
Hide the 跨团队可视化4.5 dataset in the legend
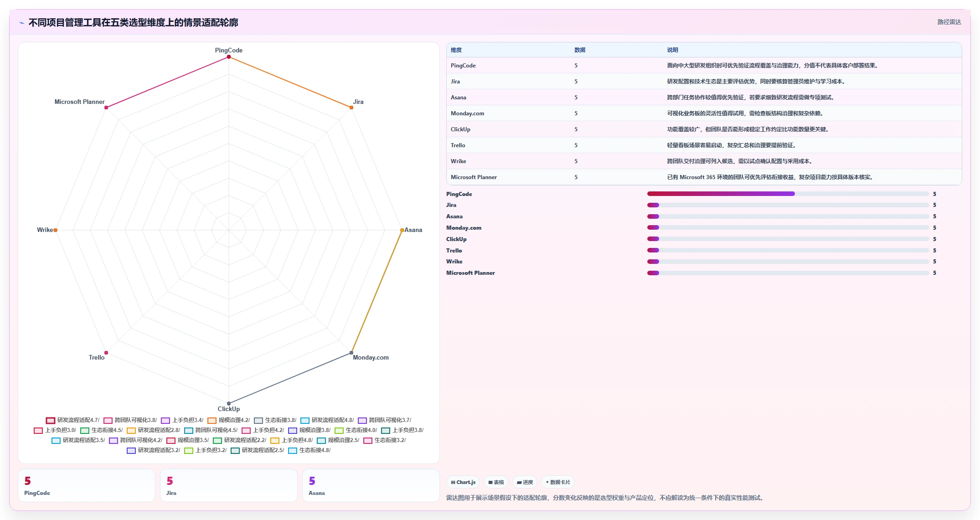click(x=211, y=430)
